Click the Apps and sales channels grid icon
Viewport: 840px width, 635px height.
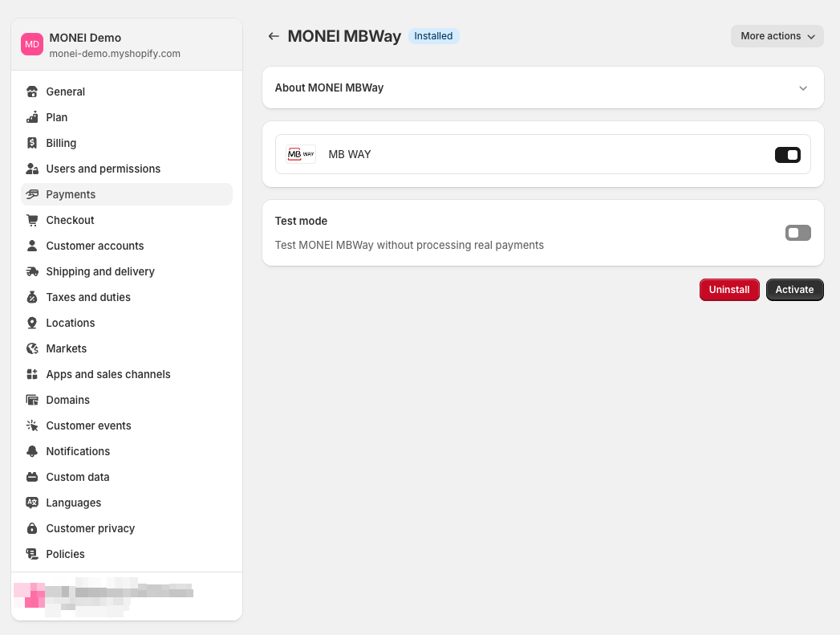(32, 375)
